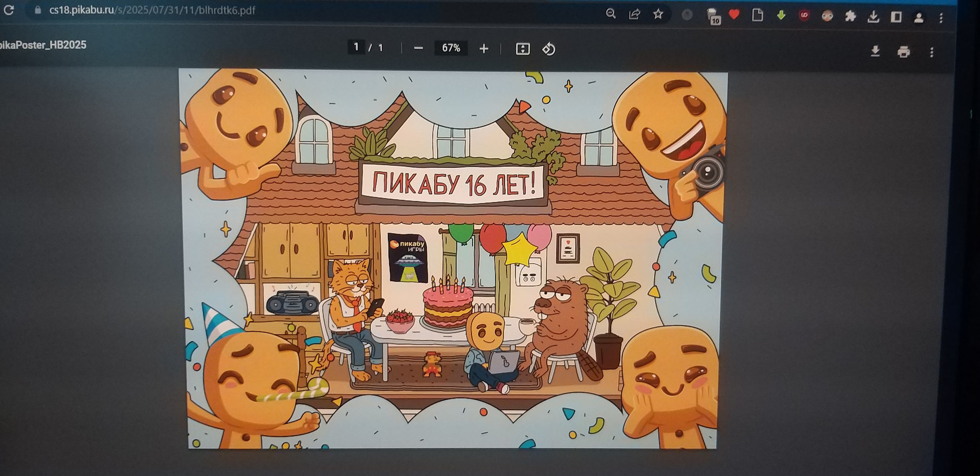Zoom out the PDF with minus button

tap(419, 48)
